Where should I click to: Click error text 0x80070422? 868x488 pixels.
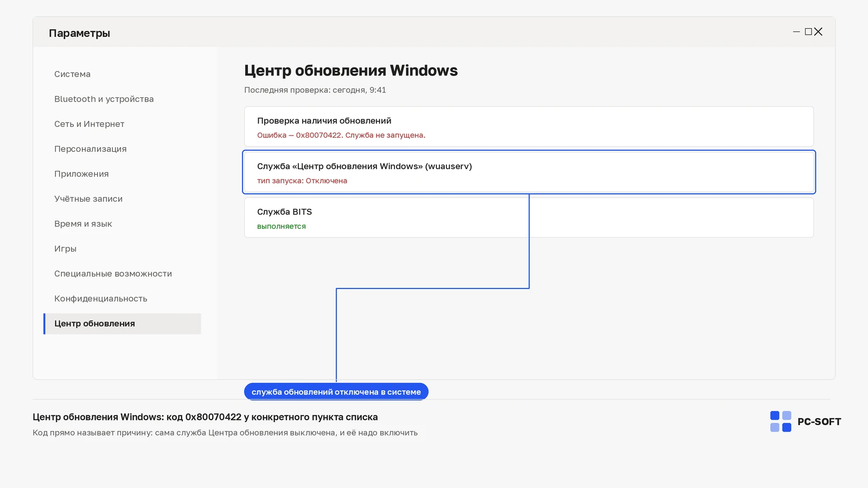[341, 136]
